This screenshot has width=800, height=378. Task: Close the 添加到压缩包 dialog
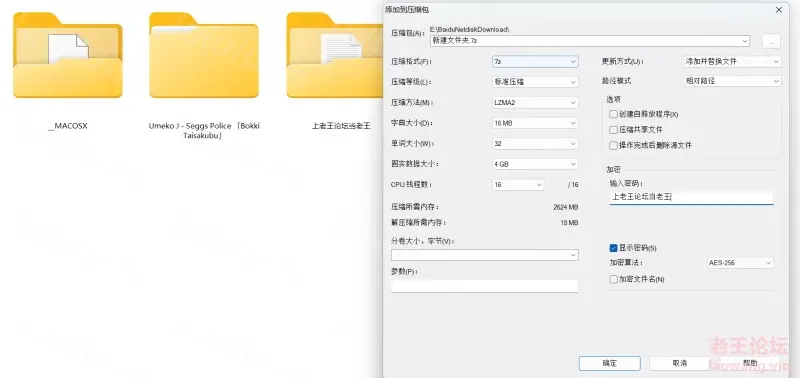tap(779, 10)
